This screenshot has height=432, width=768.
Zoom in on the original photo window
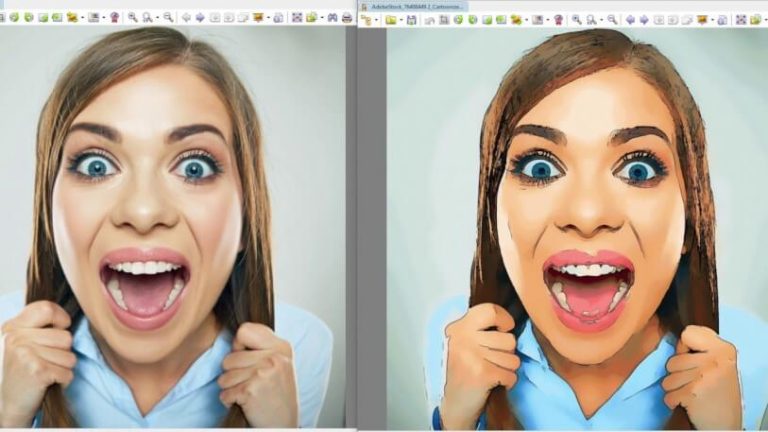(133, 18)
